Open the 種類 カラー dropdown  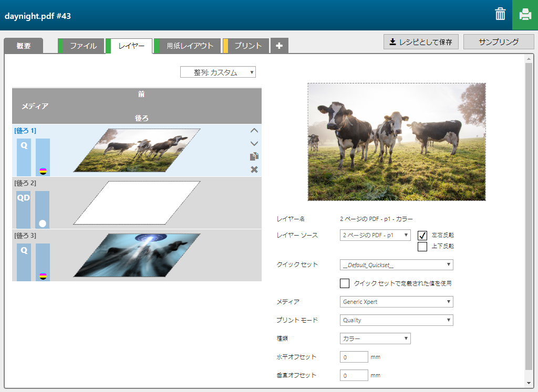pos(375,338)
